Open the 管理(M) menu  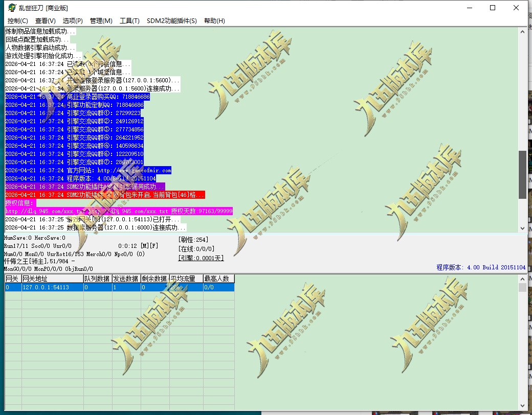(x=101, y=20)
